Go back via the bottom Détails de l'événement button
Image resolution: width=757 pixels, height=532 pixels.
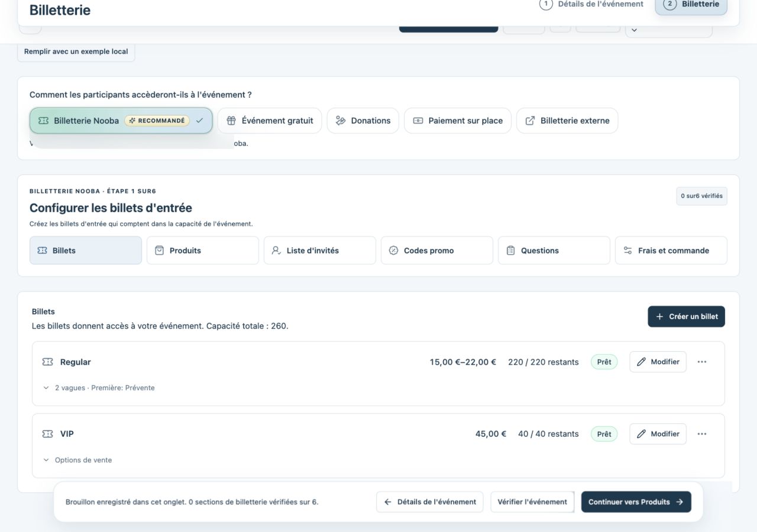click(x=430, y=502)
